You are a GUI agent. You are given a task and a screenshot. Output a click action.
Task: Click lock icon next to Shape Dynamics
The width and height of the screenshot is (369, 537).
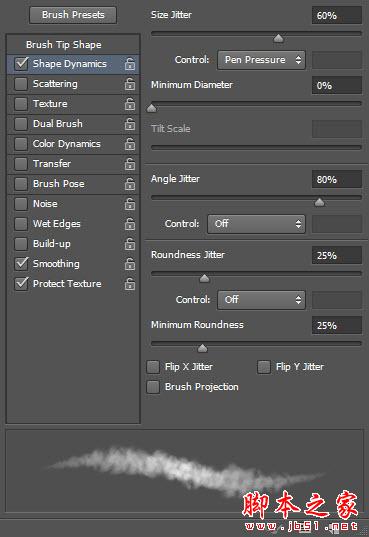[x=130, y=64]
